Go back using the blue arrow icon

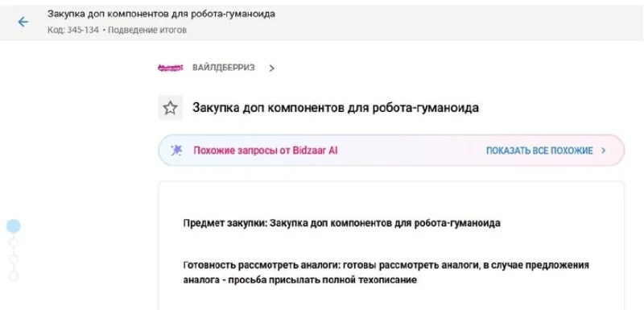(x=23, y=22)
